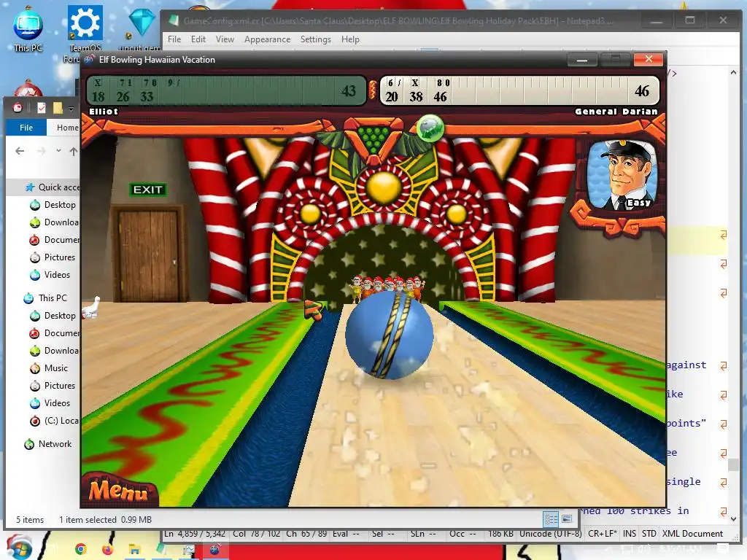747x560 pixels.
Task: Click Unicode (UTF-8) encoding in status bar
Action: [x=550, y=534]
